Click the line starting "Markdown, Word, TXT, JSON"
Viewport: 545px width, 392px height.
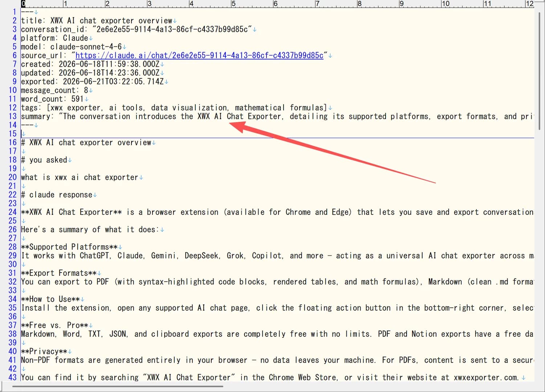[277, 334]
